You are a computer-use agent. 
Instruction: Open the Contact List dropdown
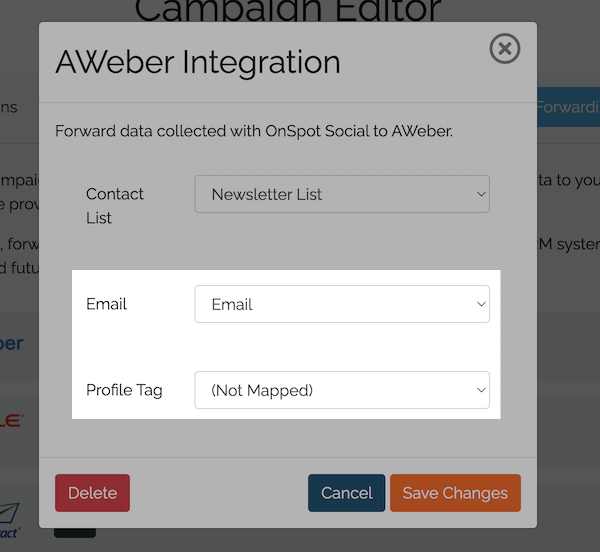pos(342,194)
